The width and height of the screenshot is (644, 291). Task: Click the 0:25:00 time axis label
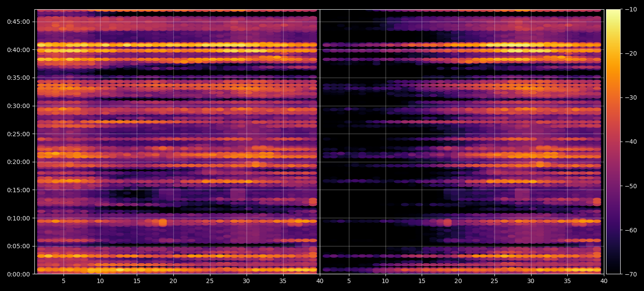[18, 134]
